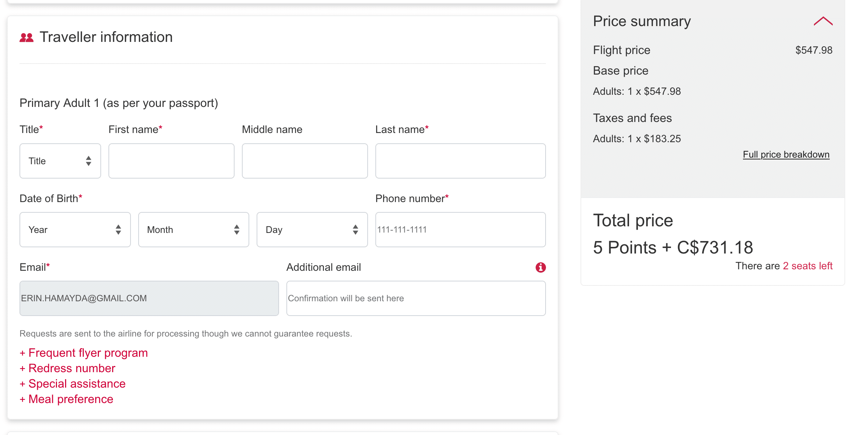Click the prefilled Email field
868x435 pixels.
point(149,298)
